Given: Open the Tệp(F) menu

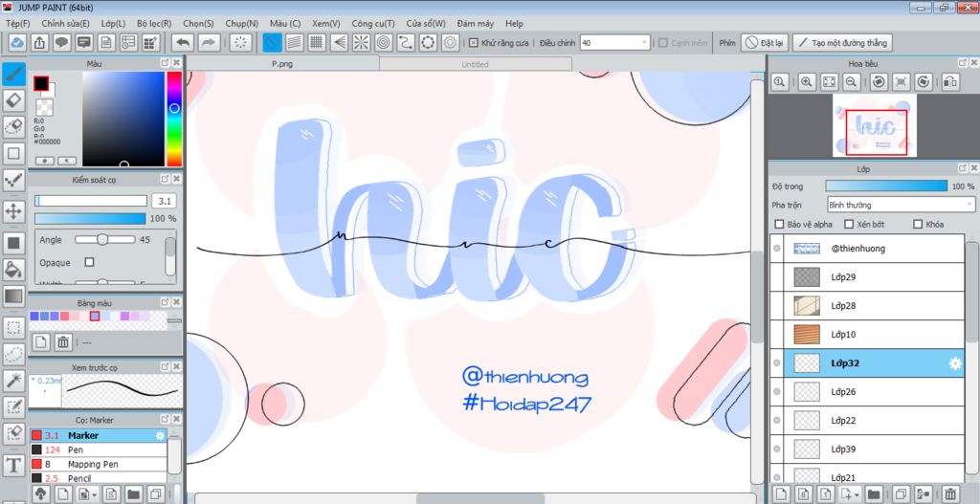Looking at the screenshot, I should point(17,23).
